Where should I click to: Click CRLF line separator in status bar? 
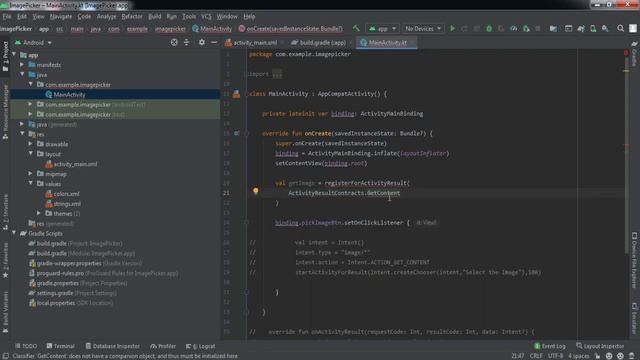(536, 356)
